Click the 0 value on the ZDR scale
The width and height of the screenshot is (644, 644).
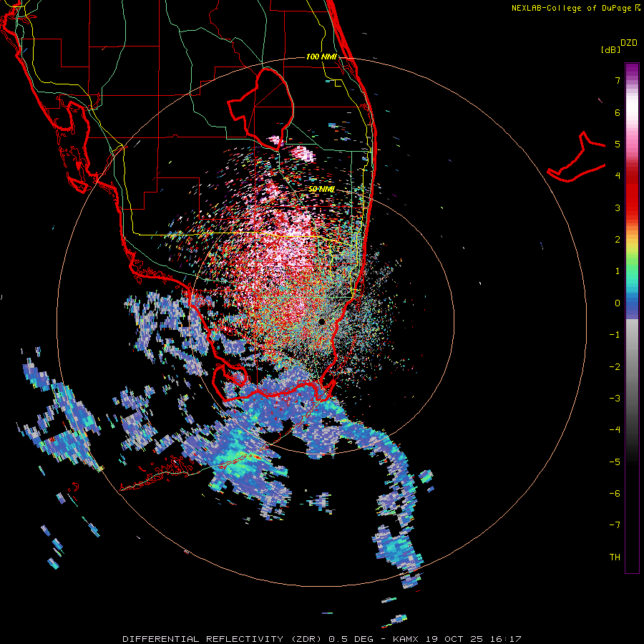click(x=618, y=303)
